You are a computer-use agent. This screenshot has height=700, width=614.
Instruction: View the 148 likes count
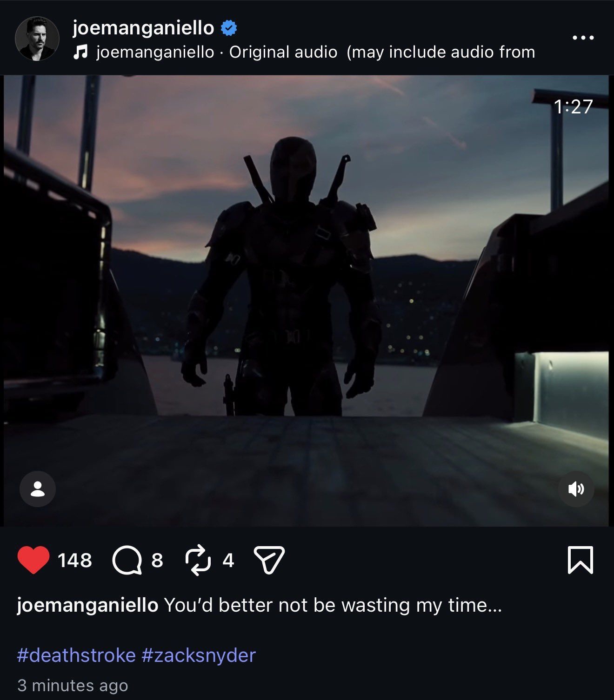pyautogui.click(x=75, y=560)
